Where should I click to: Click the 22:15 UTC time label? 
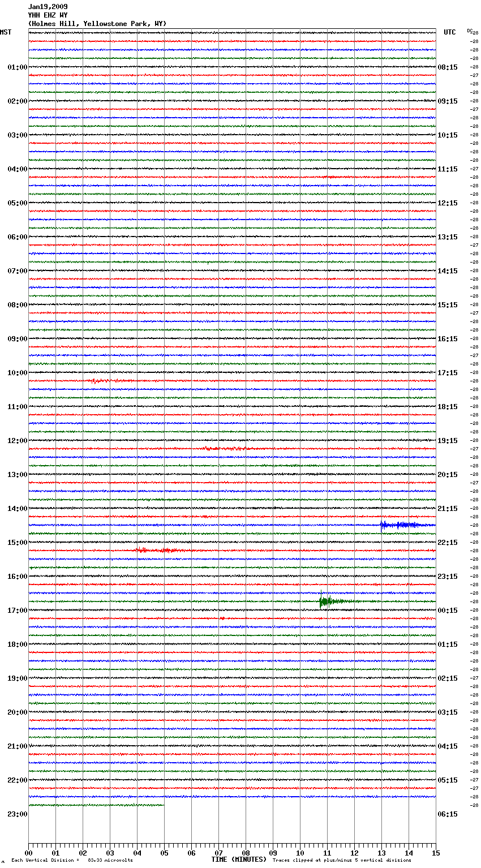[448, 543]
